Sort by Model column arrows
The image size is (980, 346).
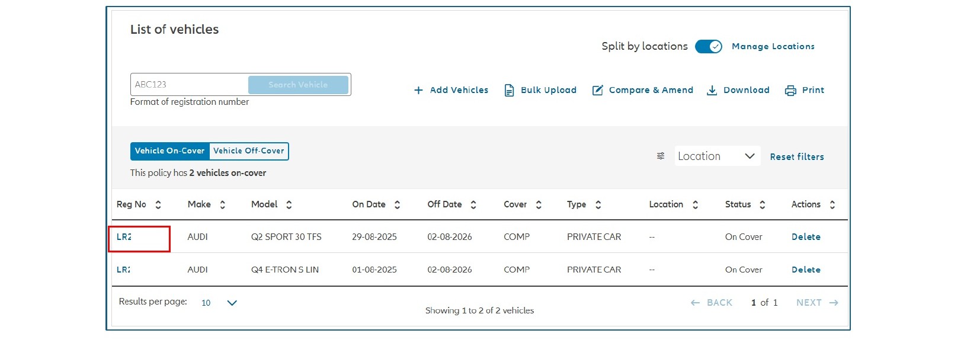click(x=289, y=204)
